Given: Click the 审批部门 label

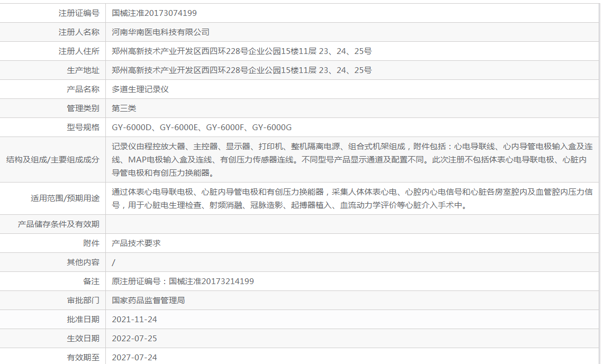Looking at the screenshot, I should tap(83, 301).
